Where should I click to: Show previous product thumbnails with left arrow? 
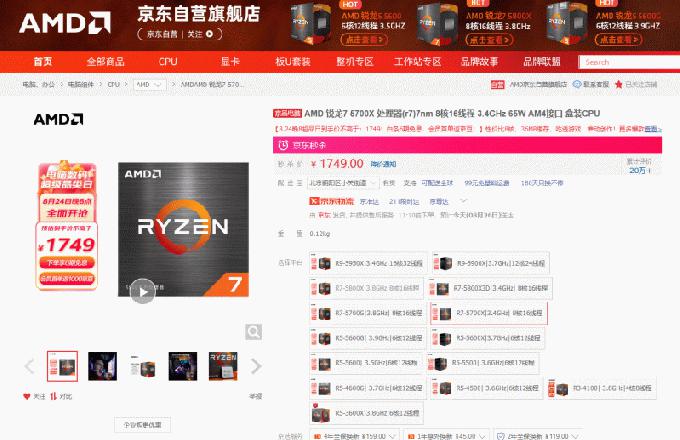(x=29, y=366)
